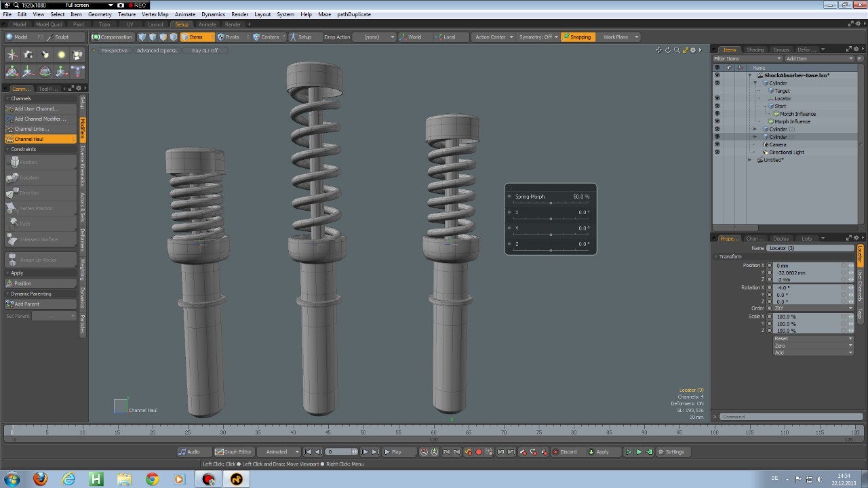
Task: Open the Geometry menu
Action: pyautogui.click(x=100, y=14)
